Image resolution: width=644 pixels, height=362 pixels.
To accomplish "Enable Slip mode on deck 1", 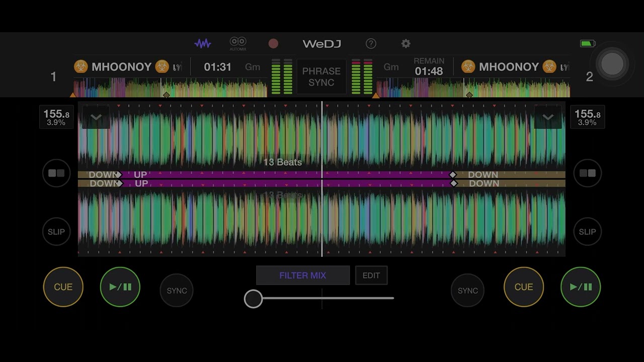I will click(56, 232).
